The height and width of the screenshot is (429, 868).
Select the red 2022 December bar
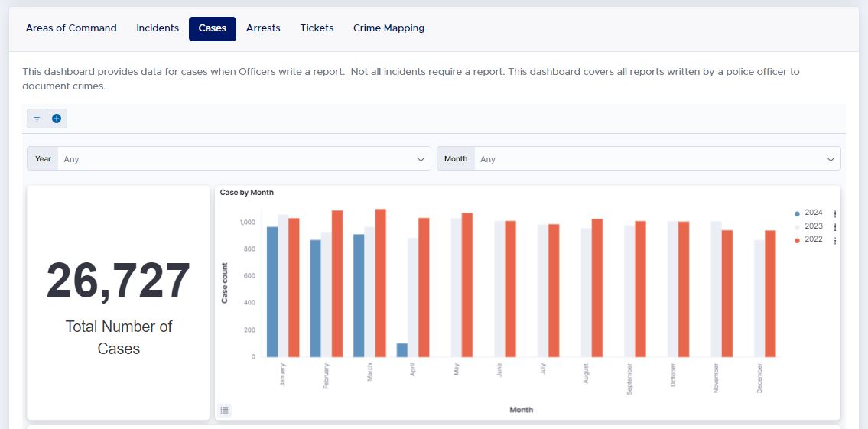pyautogui.click(x=770, y=294)
